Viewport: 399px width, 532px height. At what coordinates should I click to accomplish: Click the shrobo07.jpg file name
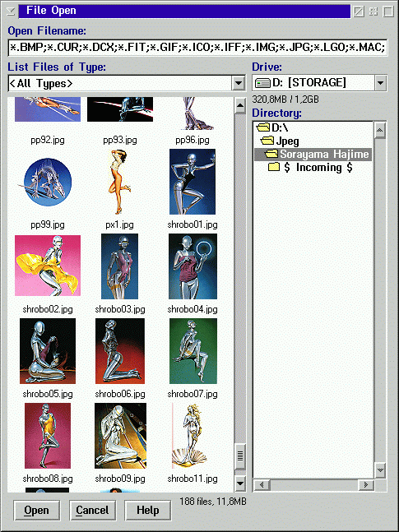click(193, 394)
